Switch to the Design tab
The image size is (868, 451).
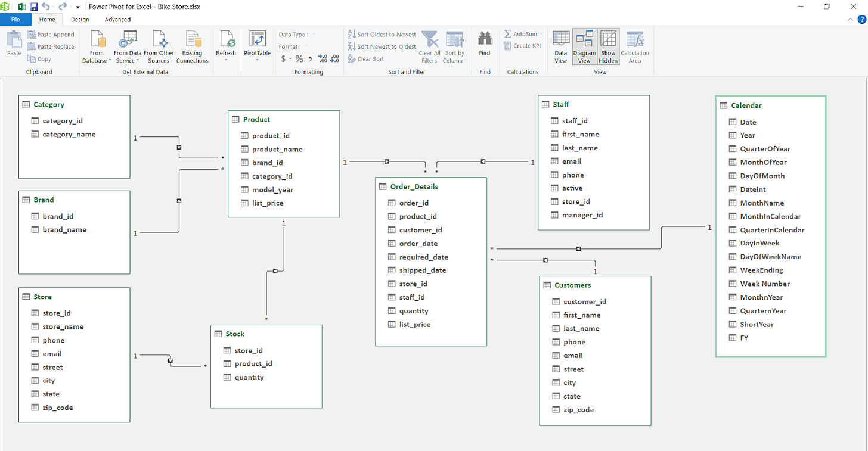(80, 20)
